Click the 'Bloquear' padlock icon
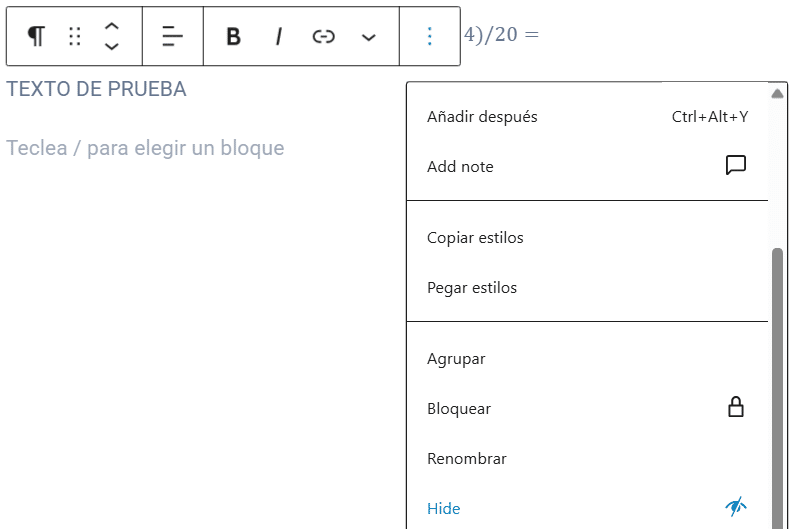 [736, 408]
